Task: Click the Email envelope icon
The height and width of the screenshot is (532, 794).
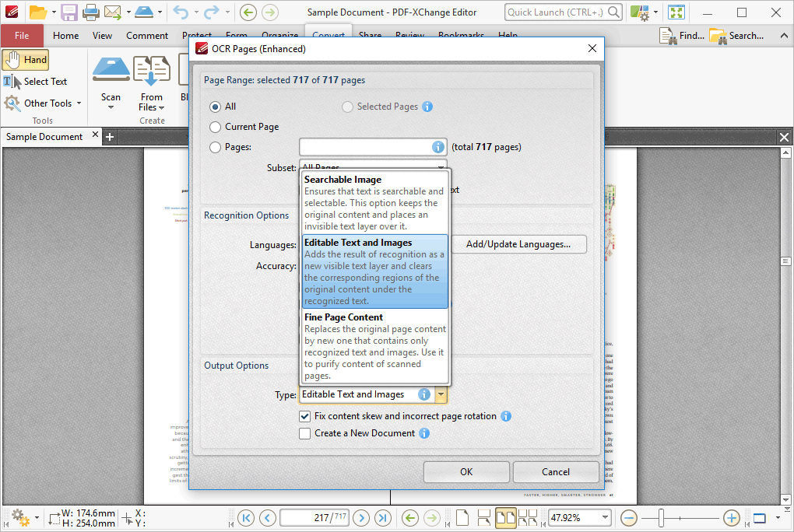Action: pos(113,12)
